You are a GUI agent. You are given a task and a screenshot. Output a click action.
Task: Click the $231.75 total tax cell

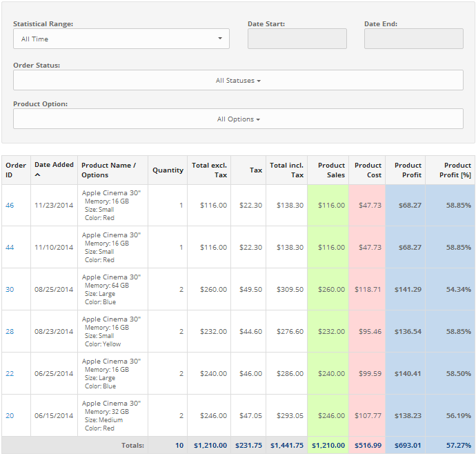point(248,446)
